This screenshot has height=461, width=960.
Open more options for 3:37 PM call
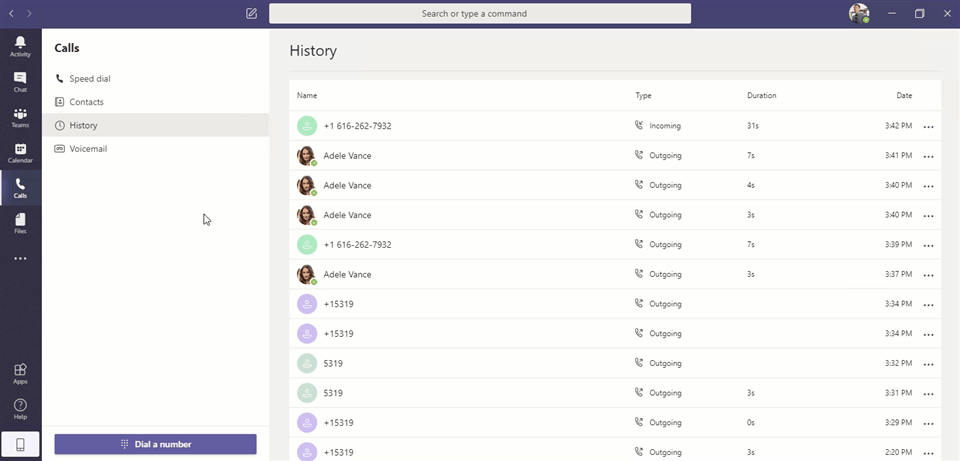[x=928, y=275]
